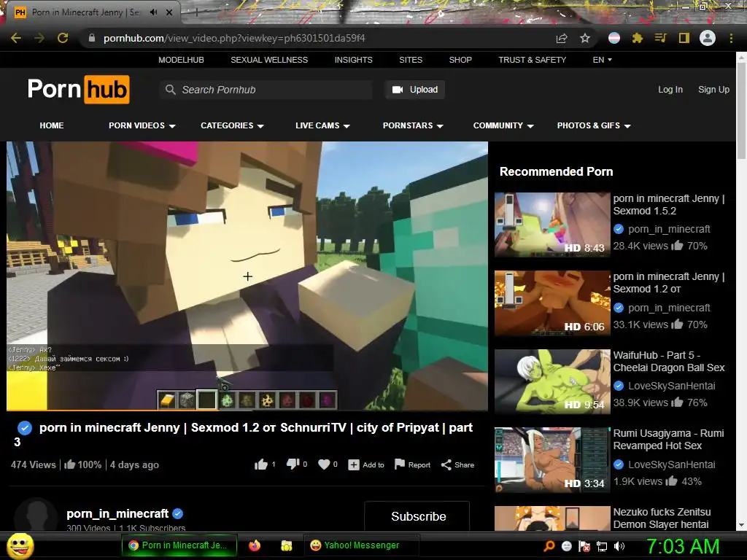Click the Subscribe button
The height and width of the screenshot is (560, 747).
pyautogui.click(x=417, y=516)
